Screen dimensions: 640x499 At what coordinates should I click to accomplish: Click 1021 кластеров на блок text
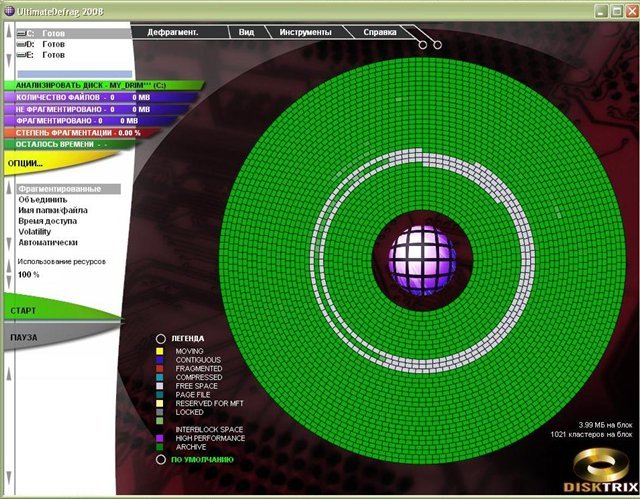pyautogui.click(x=591, y=434)
